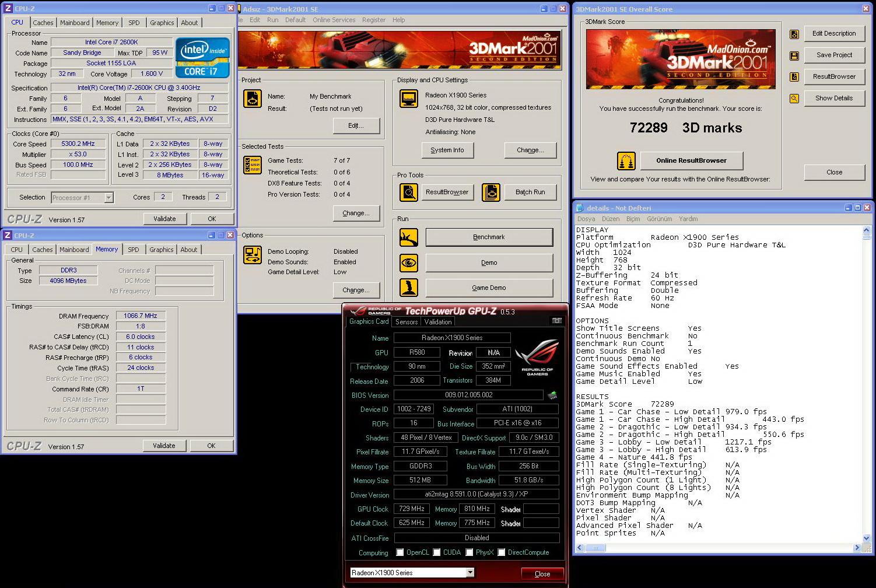This screenshot has height=588, width=876.
Task: Open the Dosya menu in Notepad
Action: (x=586, y=219)
